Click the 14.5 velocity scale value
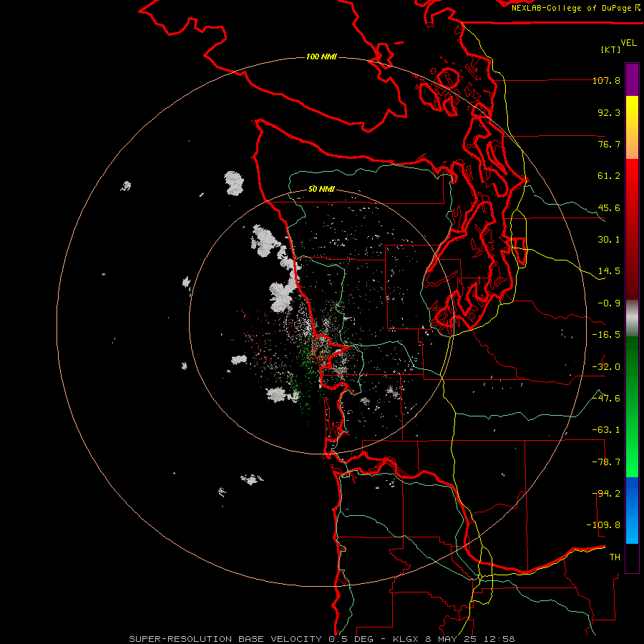 609,271
